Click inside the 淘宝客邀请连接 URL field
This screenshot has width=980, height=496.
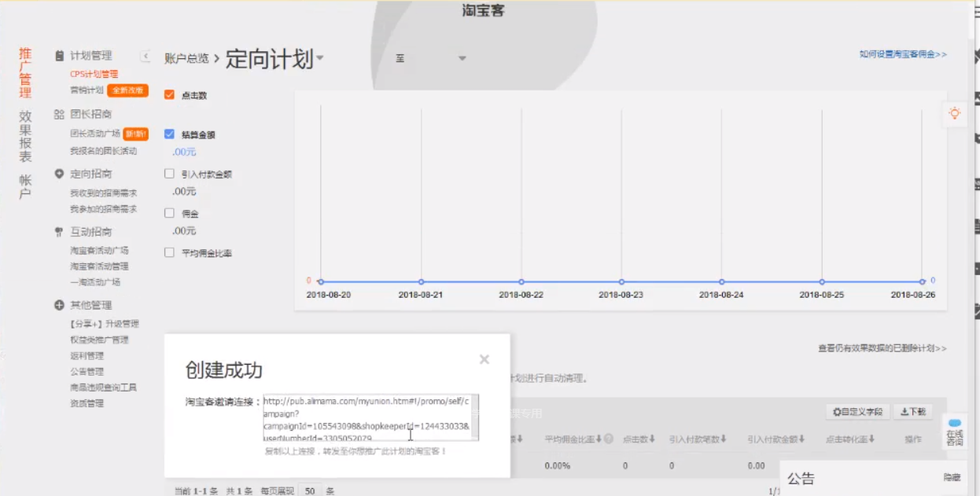point(370,417)
